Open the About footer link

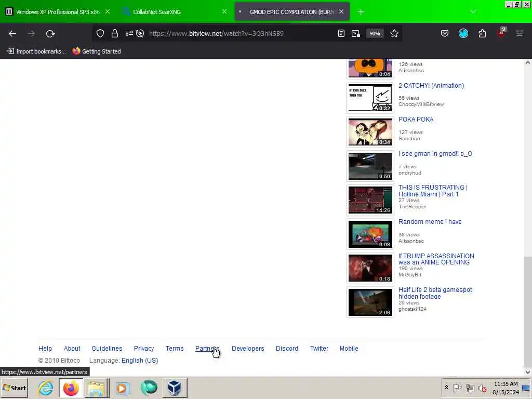(x=72, y=349)
